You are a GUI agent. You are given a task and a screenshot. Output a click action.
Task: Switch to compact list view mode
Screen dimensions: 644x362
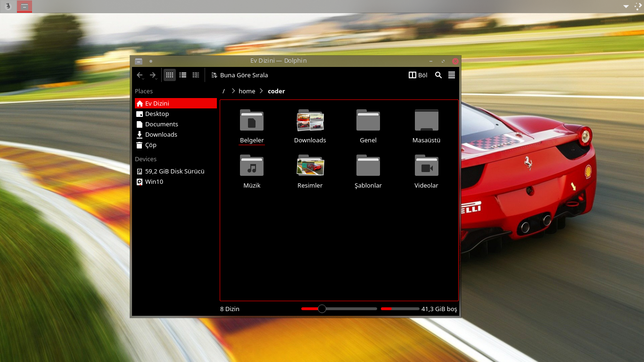click(183, 75)
